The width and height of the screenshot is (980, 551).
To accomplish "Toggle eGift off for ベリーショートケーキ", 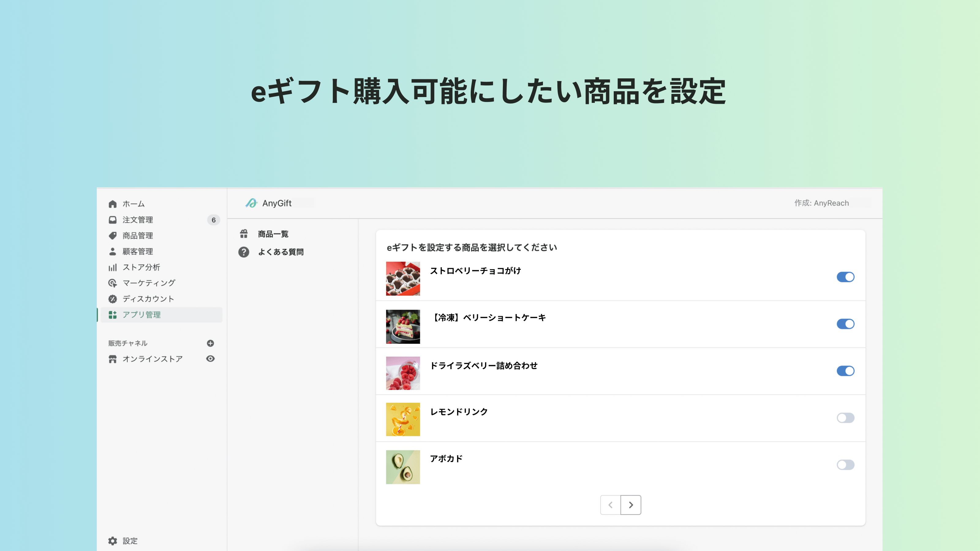I will coord(845,324).
